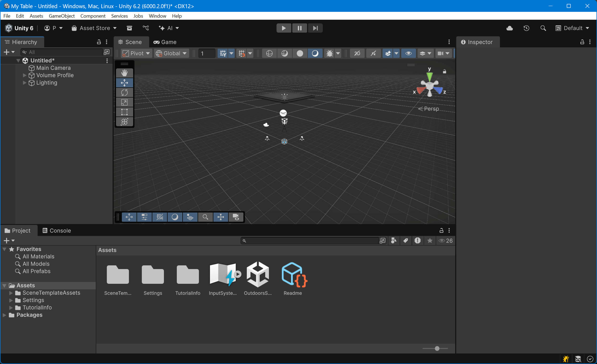
Task: Select Main Camera in Hierarchy
Action: 53,68
